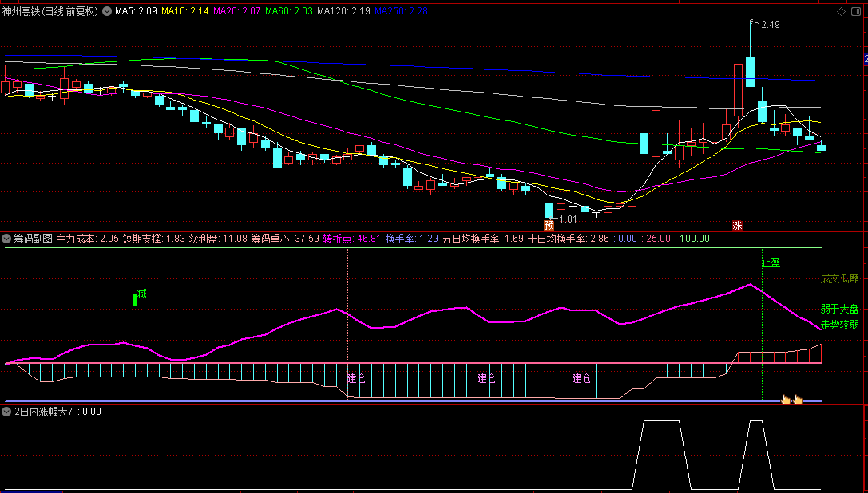Screen dimensions: 868x493
Task: Click the 走势较弱 status text
Action: click(839, 325)
